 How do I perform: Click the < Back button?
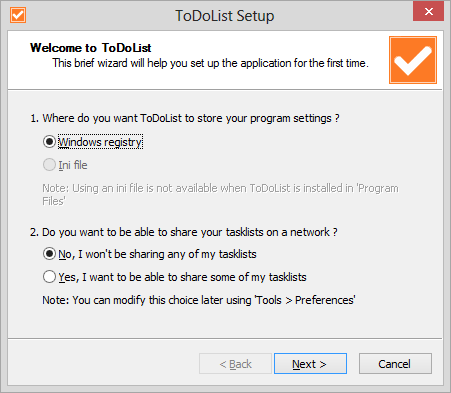pos(235,364)
